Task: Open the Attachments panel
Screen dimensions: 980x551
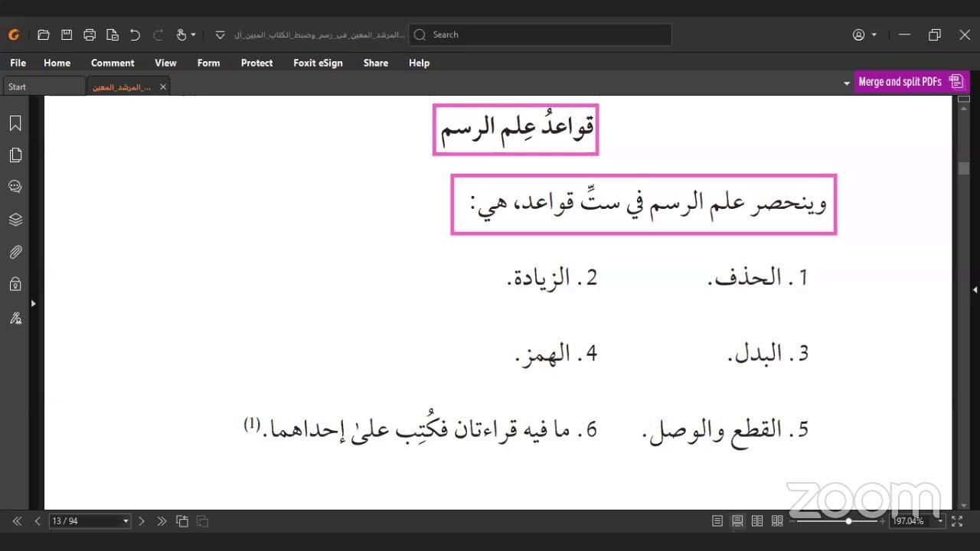Action: tap(15, 252)
